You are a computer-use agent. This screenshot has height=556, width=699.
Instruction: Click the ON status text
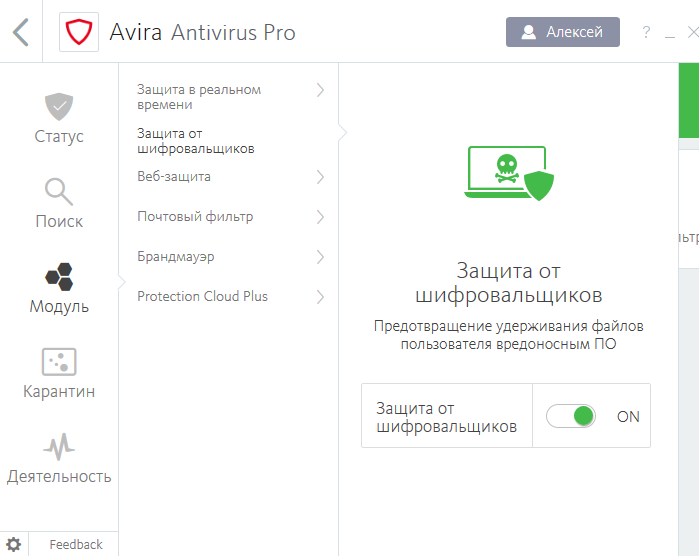tap(628, 416)
